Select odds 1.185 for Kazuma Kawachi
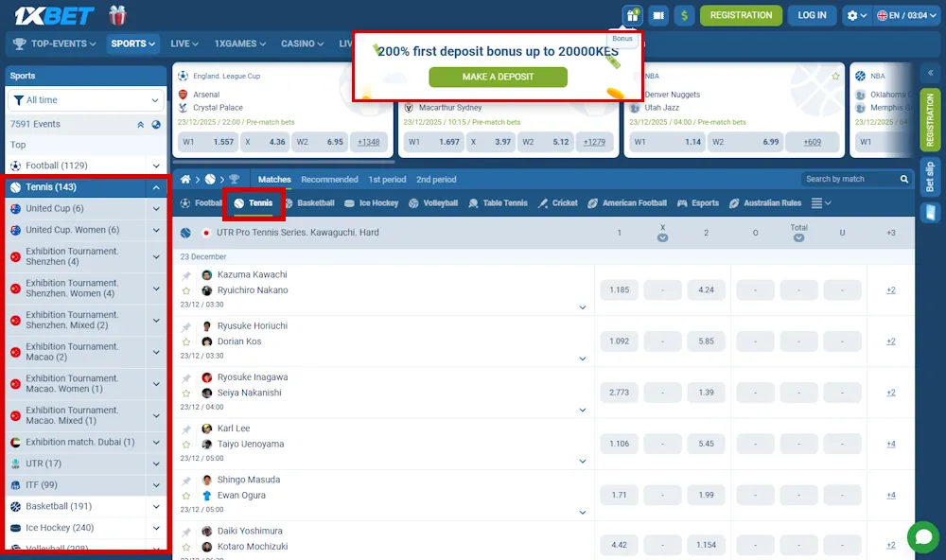 coord(619,290)
